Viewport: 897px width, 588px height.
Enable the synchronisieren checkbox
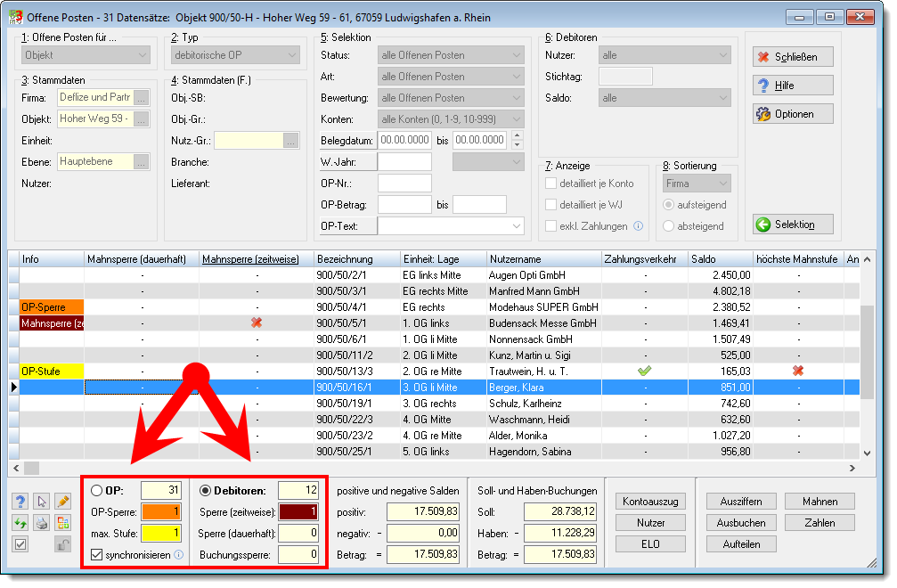pos(97,555)
